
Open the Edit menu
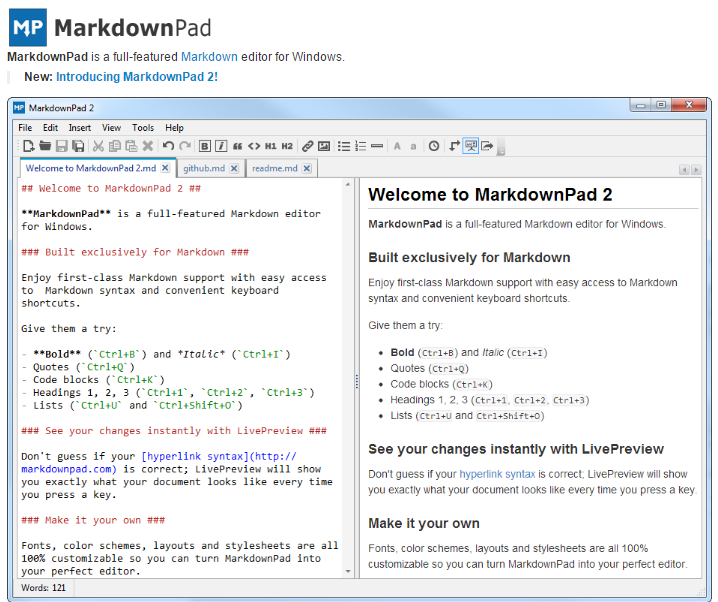50,128
